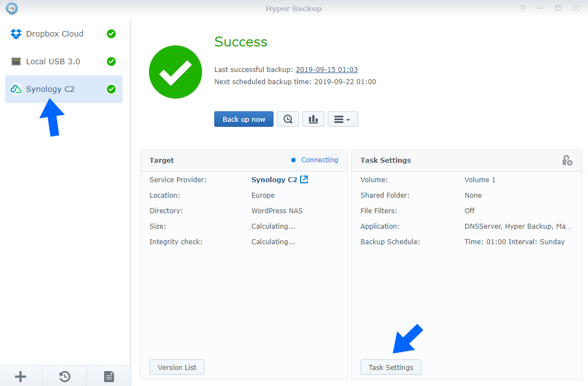Click the Target panel heading
The width and height of the screenshot is (588, 386).
pos(162,160)
